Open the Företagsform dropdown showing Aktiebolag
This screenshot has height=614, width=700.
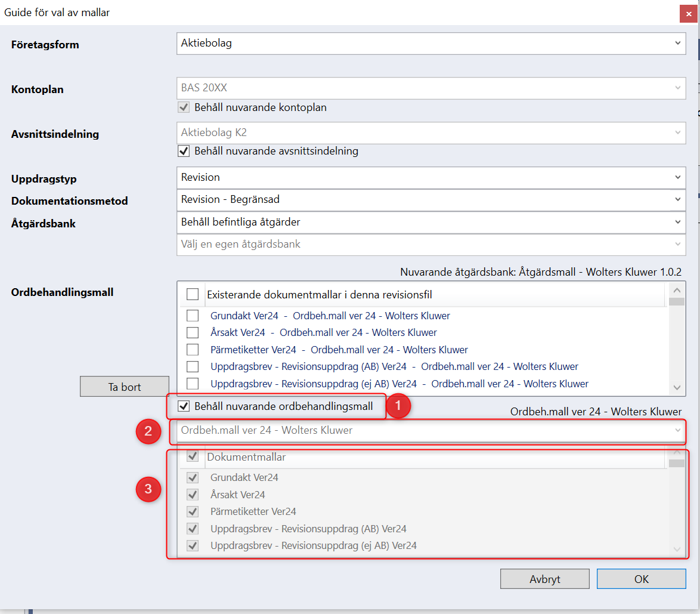tap(431, 44)
